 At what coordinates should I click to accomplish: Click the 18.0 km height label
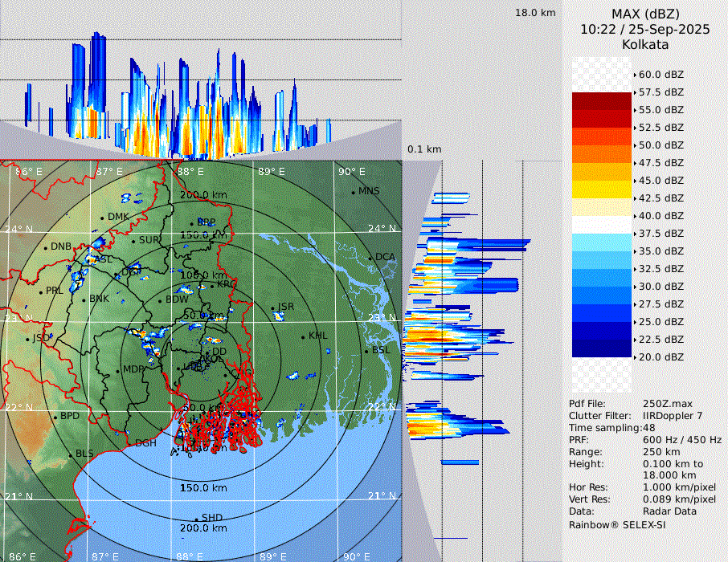[535, 13]
